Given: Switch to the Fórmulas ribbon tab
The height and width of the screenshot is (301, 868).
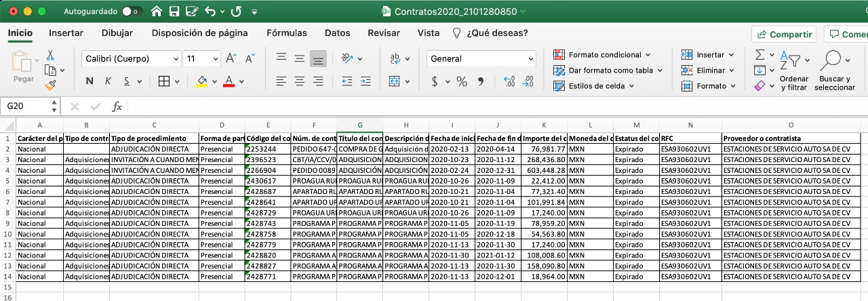Looking at the screenshot, I should pyautogui.click(x=287, y=33).
